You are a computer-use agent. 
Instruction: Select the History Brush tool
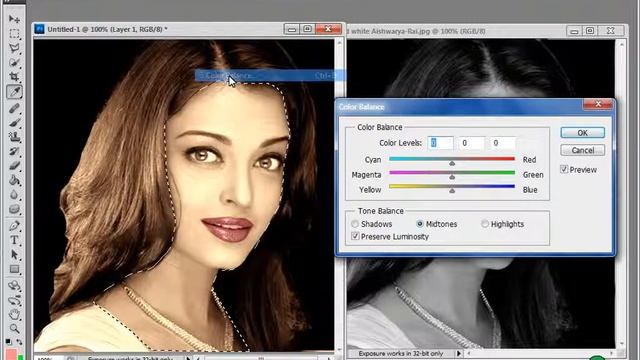14,151
